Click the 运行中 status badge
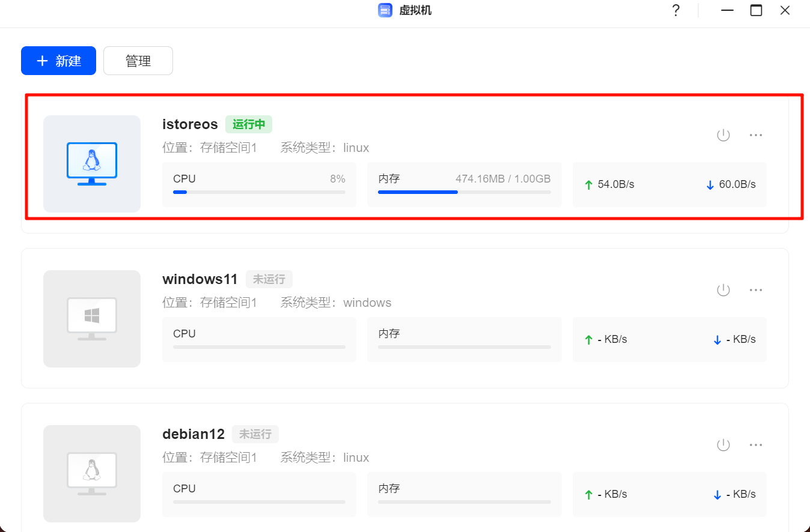The height and width of the screenshot is (532, 810). (x=249, y=124)
